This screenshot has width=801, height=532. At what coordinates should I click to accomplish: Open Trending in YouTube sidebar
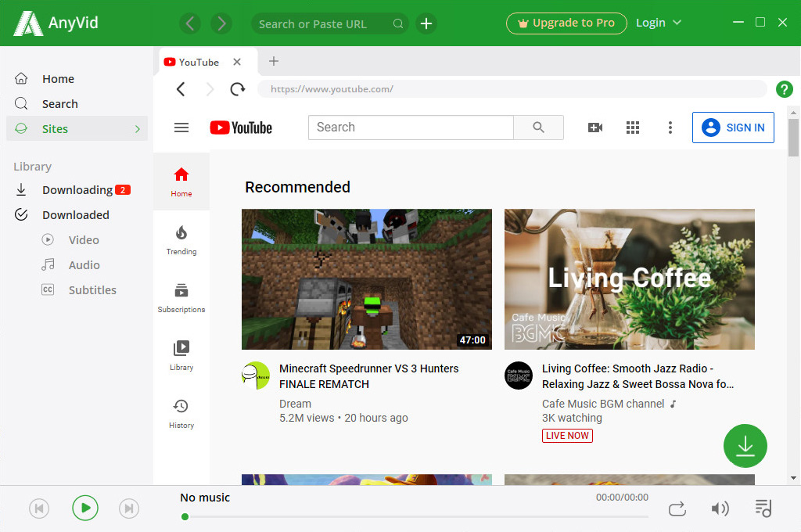coord(181,240)
